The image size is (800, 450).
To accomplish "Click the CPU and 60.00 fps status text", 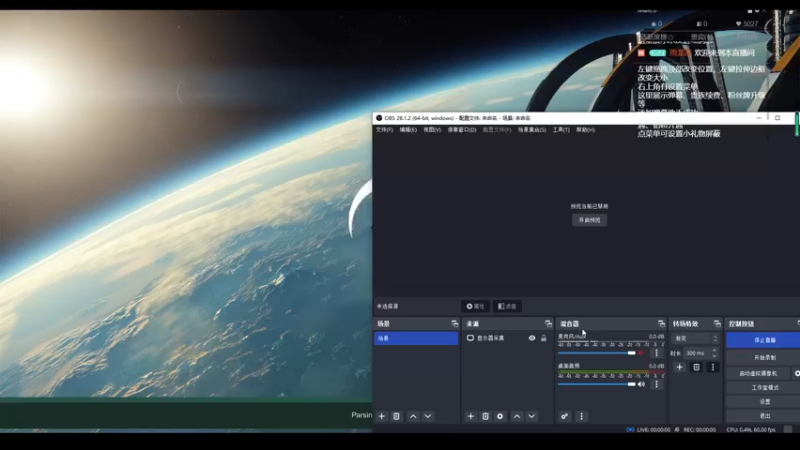I will coord(751,430).
